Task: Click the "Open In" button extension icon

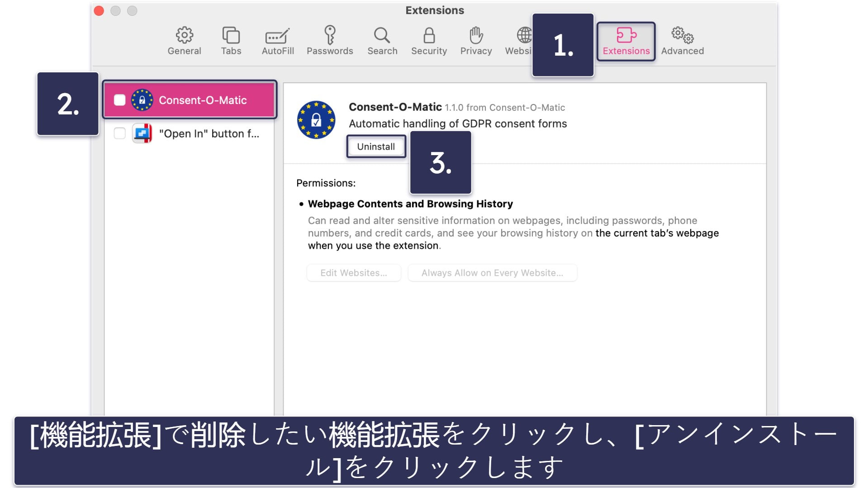Action: 142,133
